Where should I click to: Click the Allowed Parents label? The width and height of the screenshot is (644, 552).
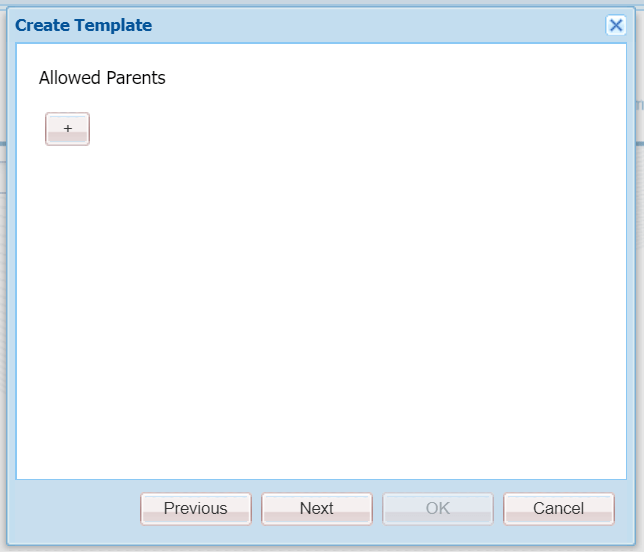click(102, 78)
